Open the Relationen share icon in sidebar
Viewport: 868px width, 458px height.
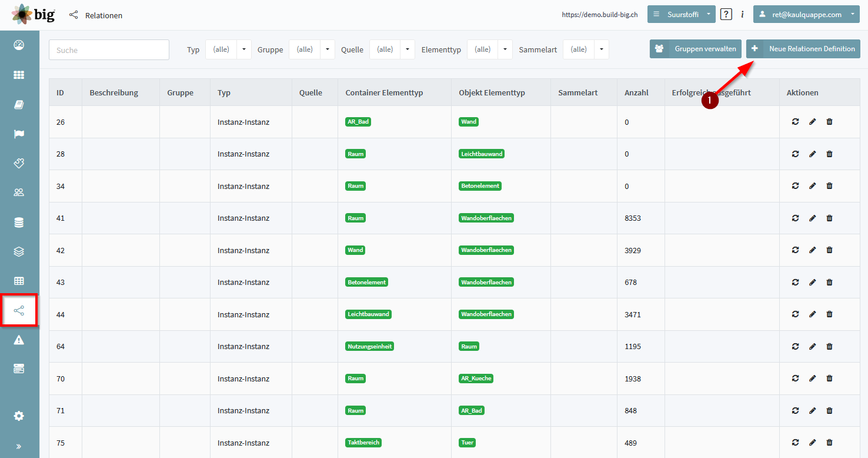(19, 310)
